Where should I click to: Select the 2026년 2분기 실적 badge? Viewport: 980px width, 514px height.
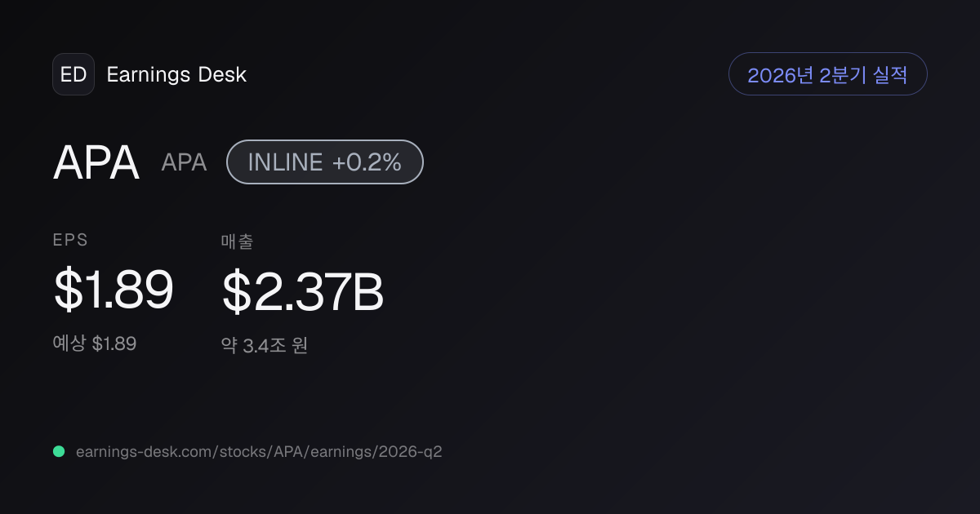pos(827,74)
